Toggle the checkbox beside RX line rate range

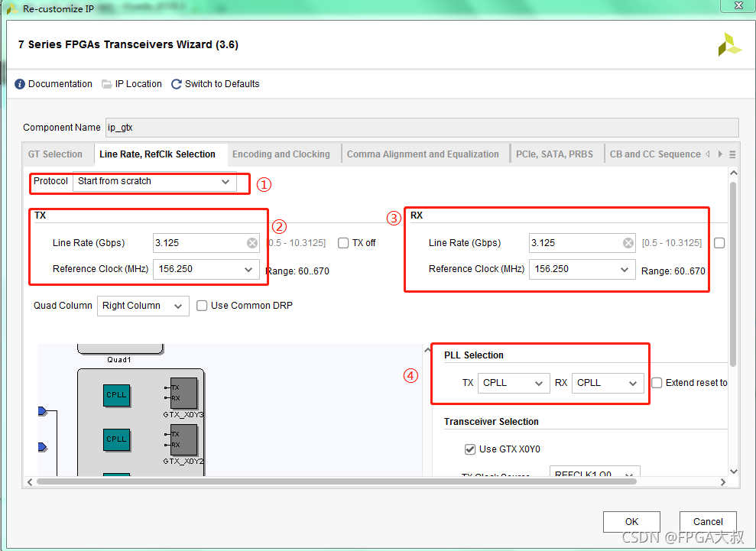(x=719, y=243)
